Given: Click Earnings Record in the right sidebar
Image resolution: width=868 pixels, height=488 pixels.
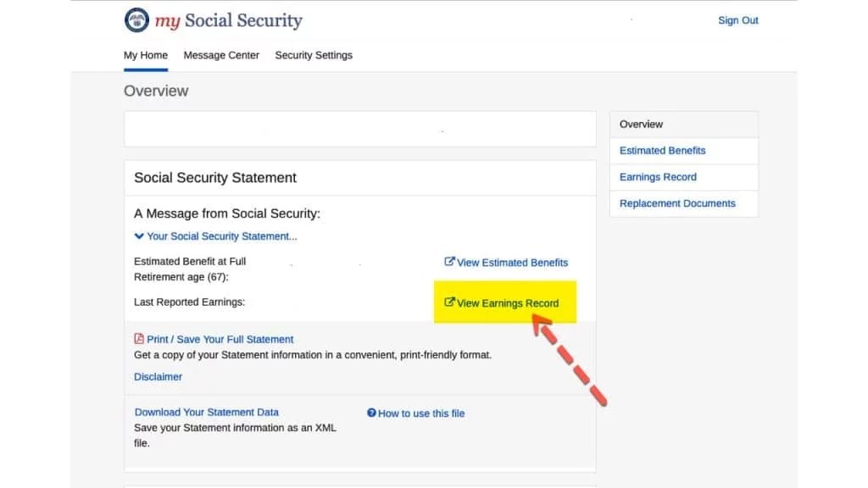Looking at the screenshot, I should click(657, 176).
